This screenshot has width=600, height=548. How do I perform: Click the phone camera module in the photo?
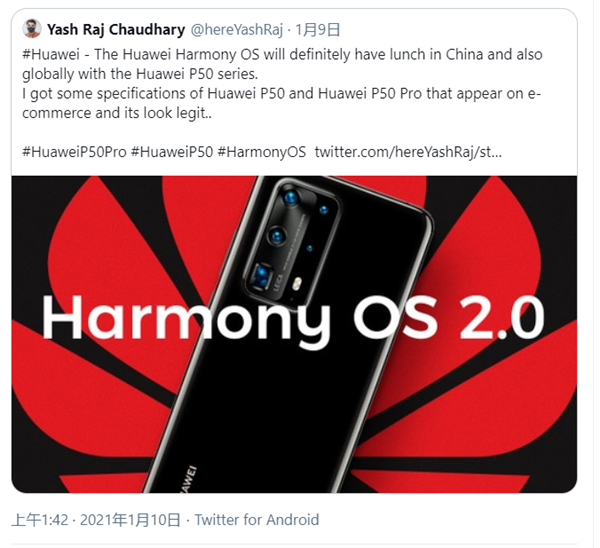(x=291, y=243)
